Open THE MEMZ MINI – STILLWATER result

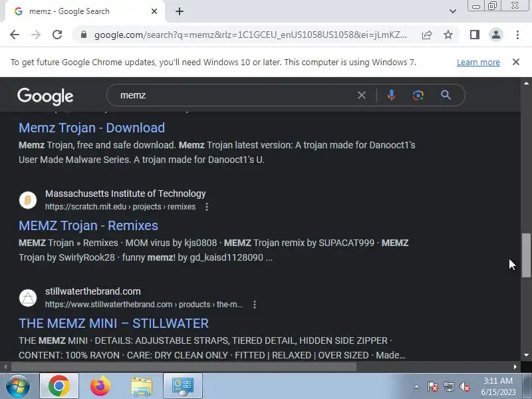click(114, 323)
